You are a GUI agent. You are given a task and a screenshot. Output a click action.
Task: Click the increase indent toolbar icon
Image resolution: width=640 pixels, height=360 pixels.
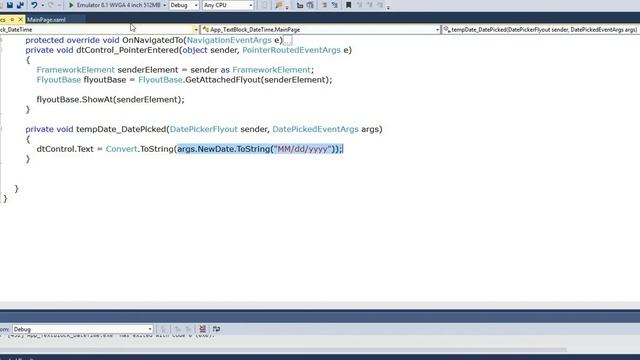coord(310,5)
